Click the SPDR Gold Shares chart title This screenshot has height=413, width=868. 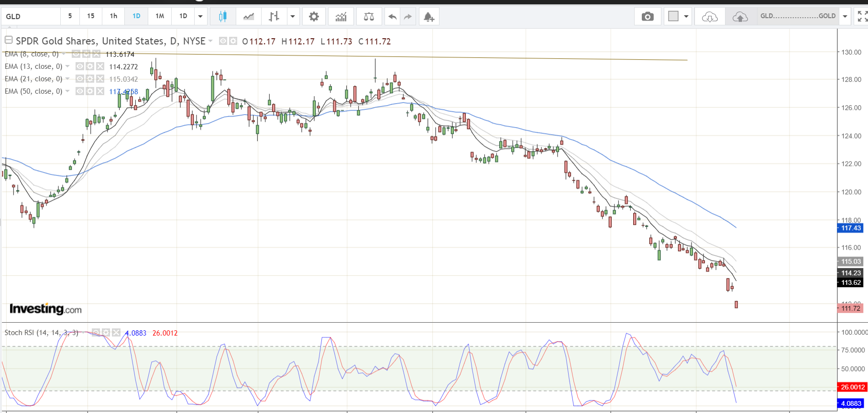pyautogui.click(x=110, y=41)
